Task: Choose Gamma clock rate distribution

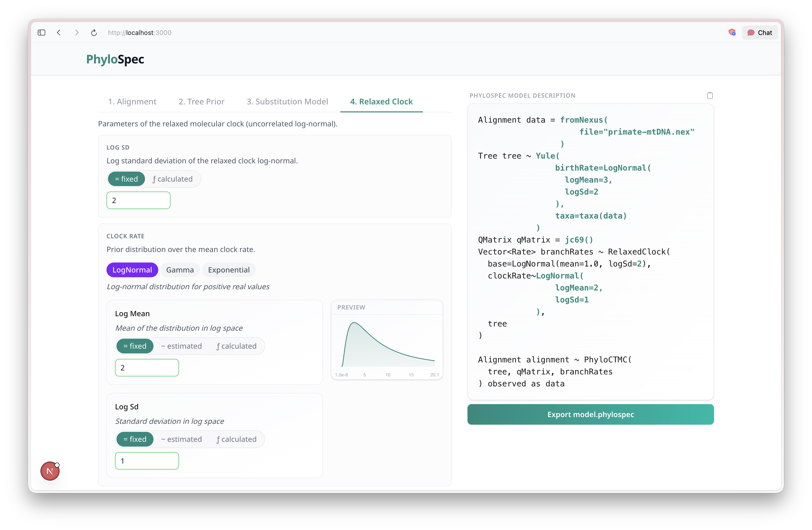Action: [180, 270]
